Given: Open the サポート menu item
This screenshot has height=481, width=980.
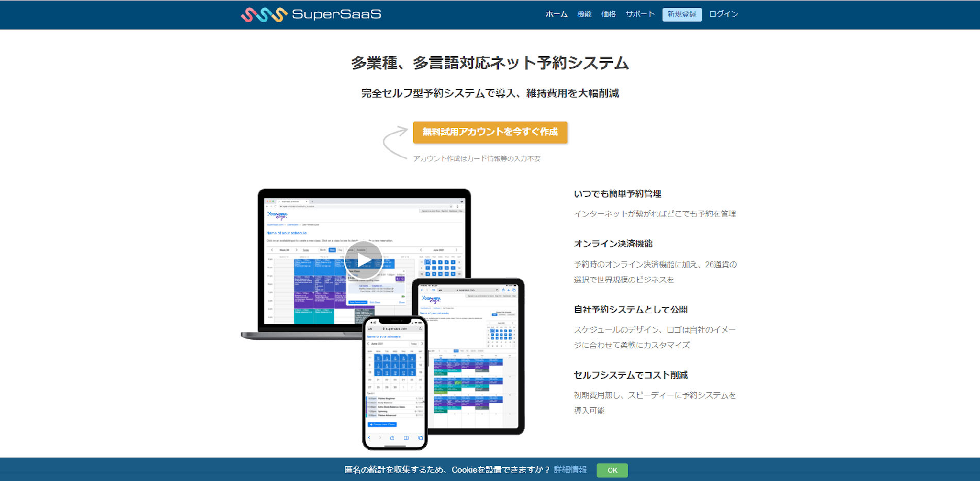Looking at the screenshot, I should [640, 14].
